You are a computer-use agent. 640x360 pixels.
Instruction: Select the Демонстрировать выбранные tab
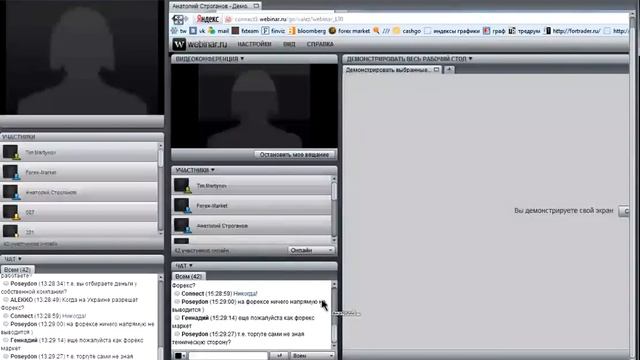(x=392, y=70)
